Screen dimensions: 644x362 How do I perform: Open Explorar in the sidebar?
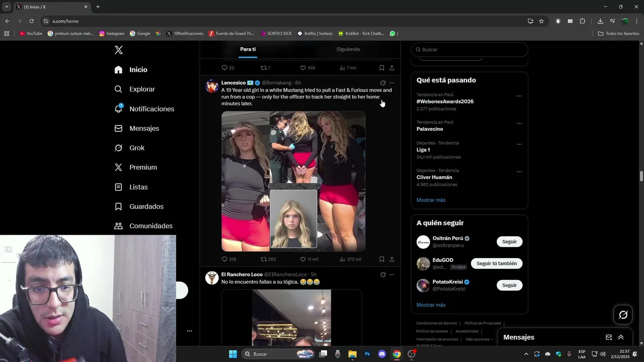click(x=134, y=89)
